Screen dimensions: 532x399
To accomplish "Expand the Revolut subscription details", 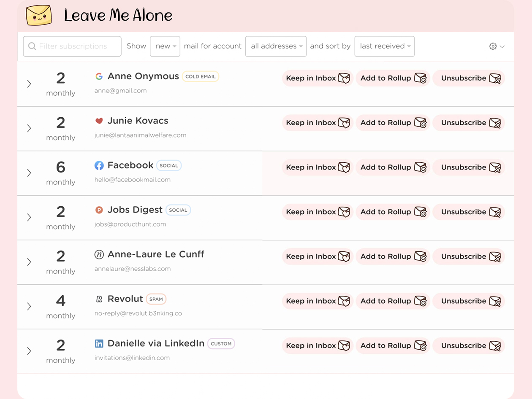I will (29, 307).
